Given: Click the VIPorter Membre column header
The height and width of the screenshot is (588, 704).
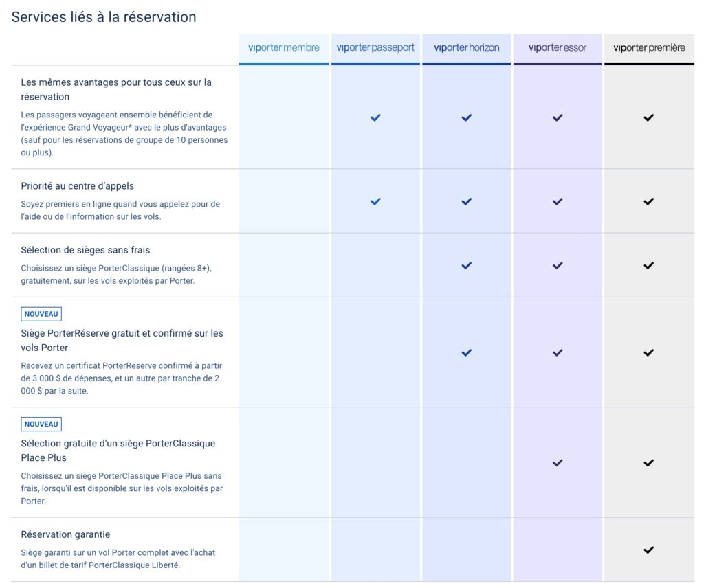Looking at the screenshot, I should click(x=284, y=48).
